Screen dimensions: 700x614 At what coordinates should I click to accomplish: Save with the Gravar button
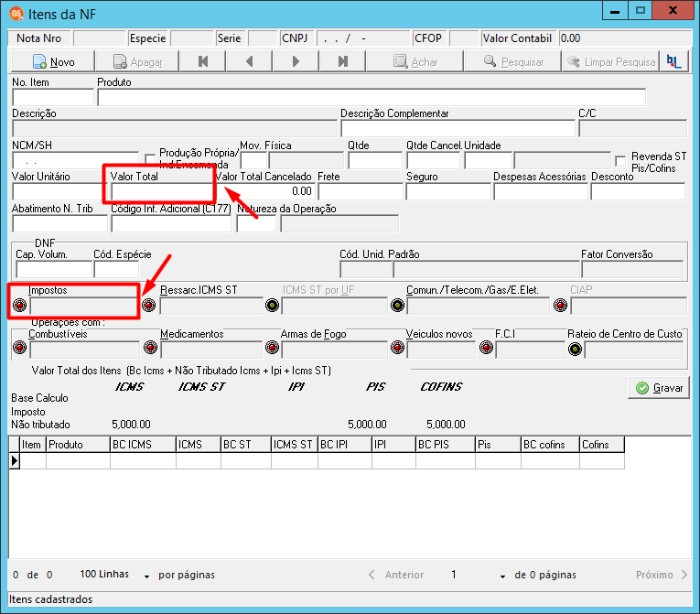click(x=659, y=388)
